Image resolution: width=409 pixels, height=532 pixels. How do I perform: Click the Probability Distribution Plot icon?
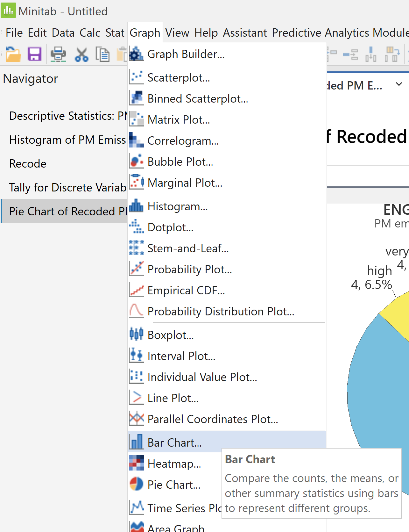[x=137, y=311]
